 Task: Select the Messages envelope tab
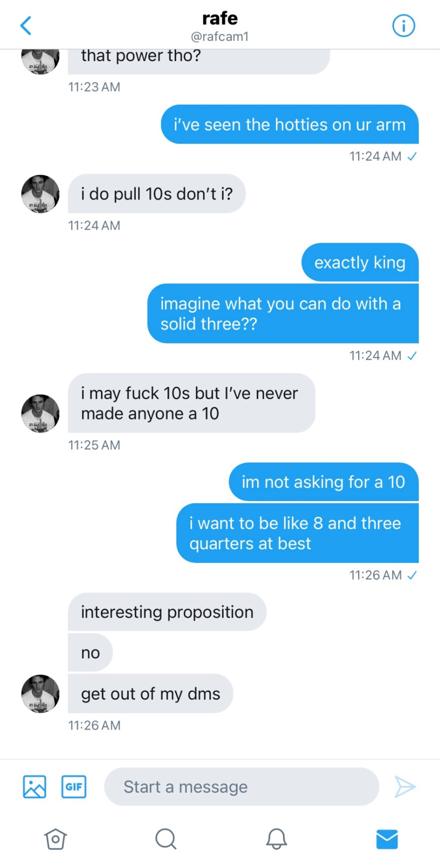(387, 839)
